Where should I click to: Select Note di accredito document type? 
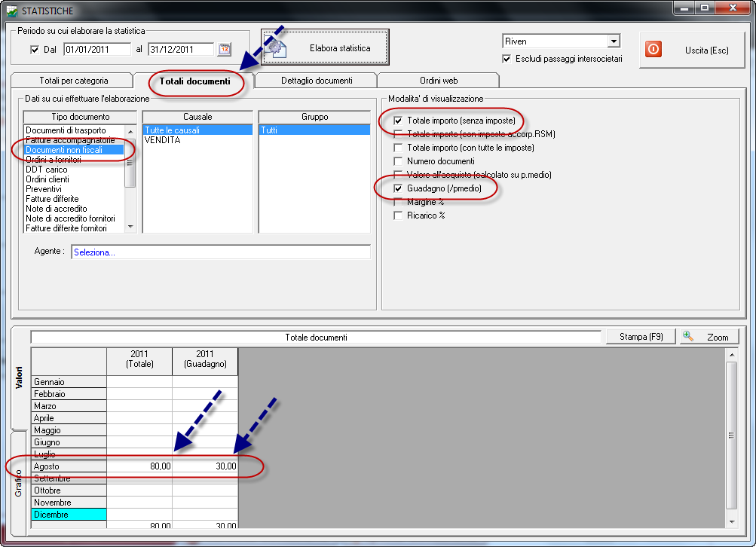(75, 209)
